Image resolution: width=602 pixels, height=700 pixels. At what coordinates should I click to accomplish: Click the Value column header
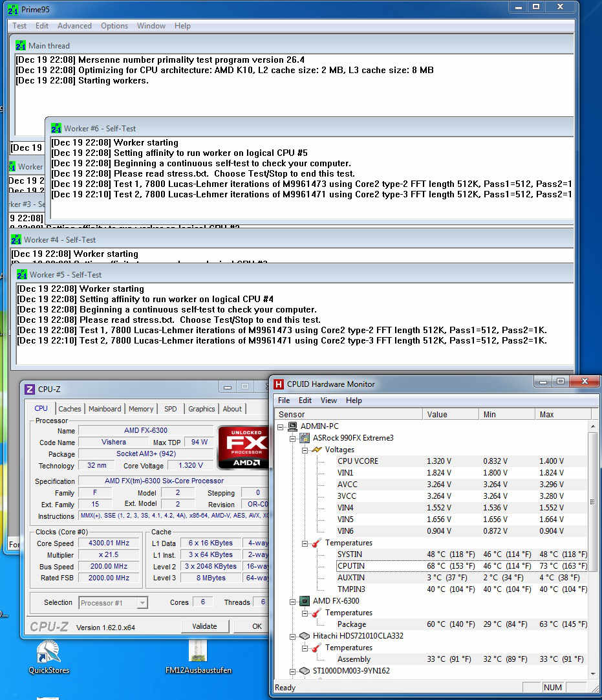450,414
